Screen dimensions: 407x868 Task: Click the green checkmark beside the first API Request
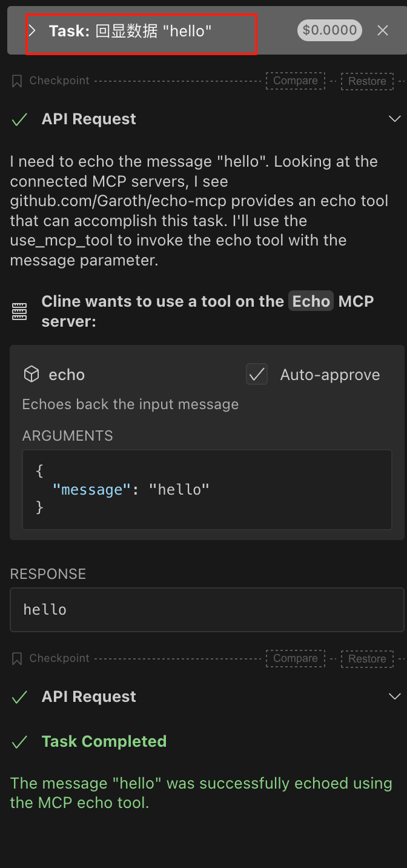(19, 119)
